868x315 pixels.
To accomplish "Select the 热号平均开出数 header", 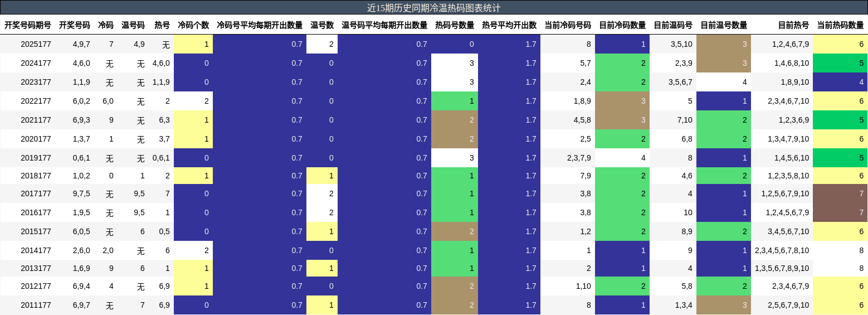I will pos(509,25).
